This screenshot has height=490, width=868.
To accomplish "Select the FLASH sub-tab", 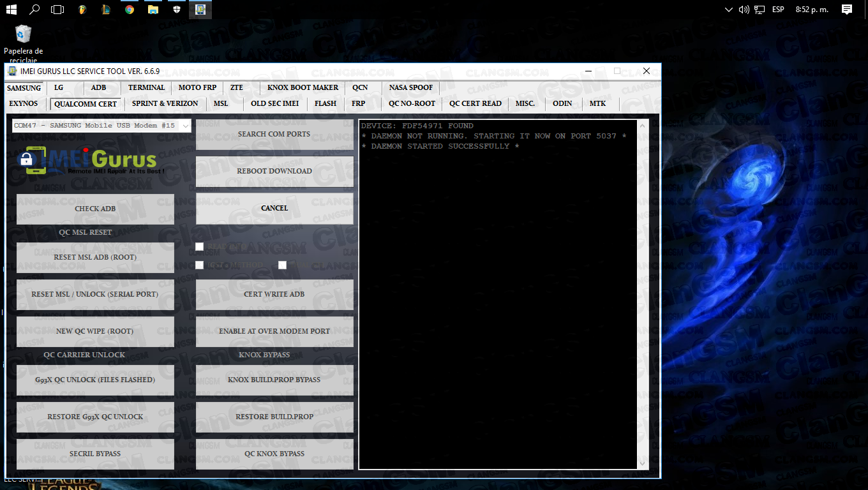I will pos(325,103).
